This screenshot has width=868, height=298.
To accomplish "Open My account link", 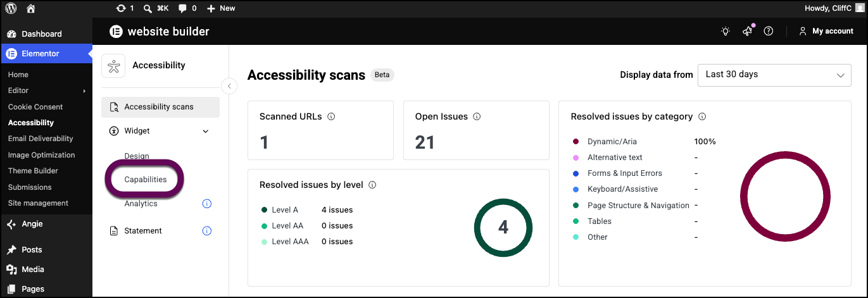I will [826, 31].
